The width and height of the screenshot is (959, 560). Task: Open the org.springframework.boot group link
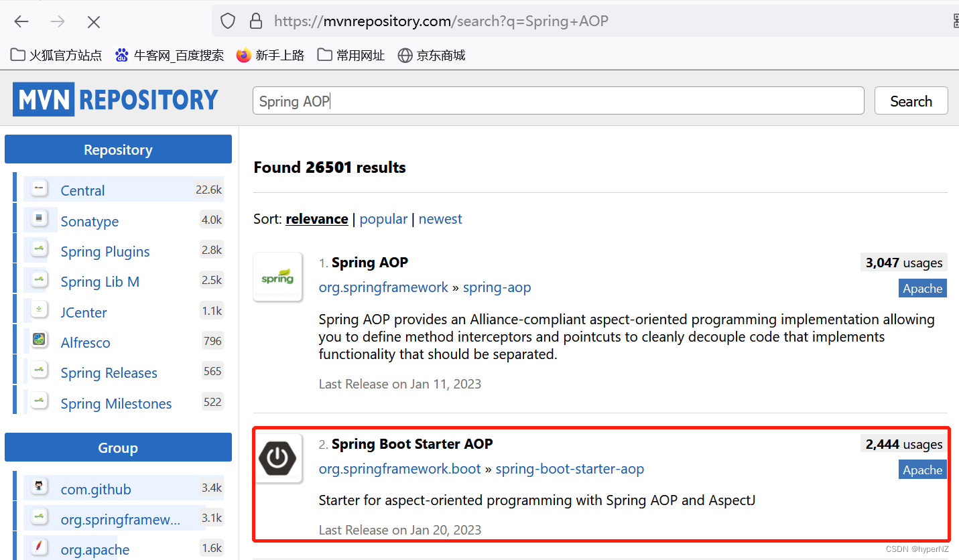tap(400, 469)
